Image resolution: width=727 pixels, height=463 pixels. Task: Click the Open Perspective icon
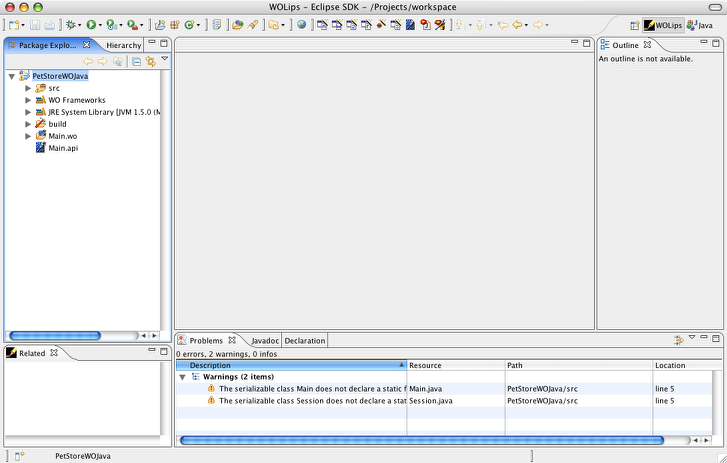click(x=635, y=25)
